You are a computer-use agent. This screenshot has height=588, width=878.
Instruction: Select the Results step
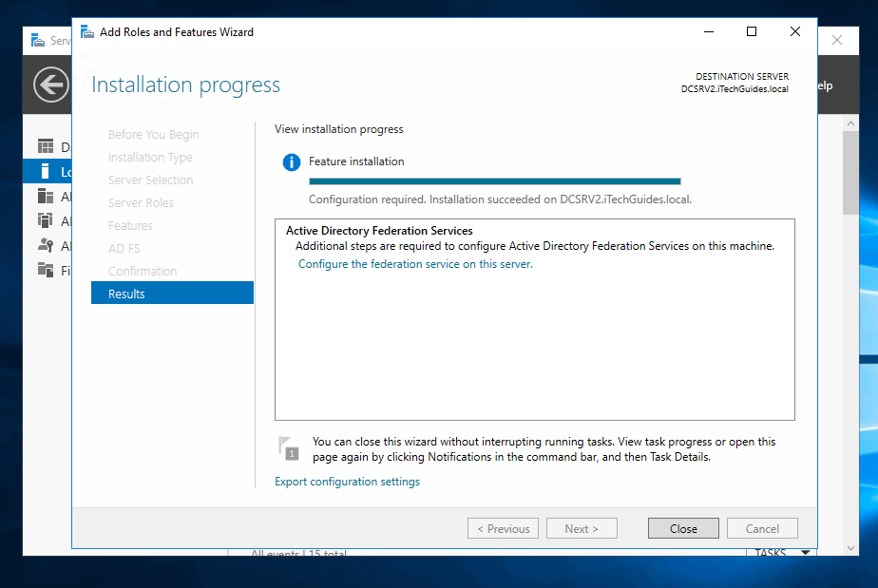pyautogui.click(x=173, y=293)
